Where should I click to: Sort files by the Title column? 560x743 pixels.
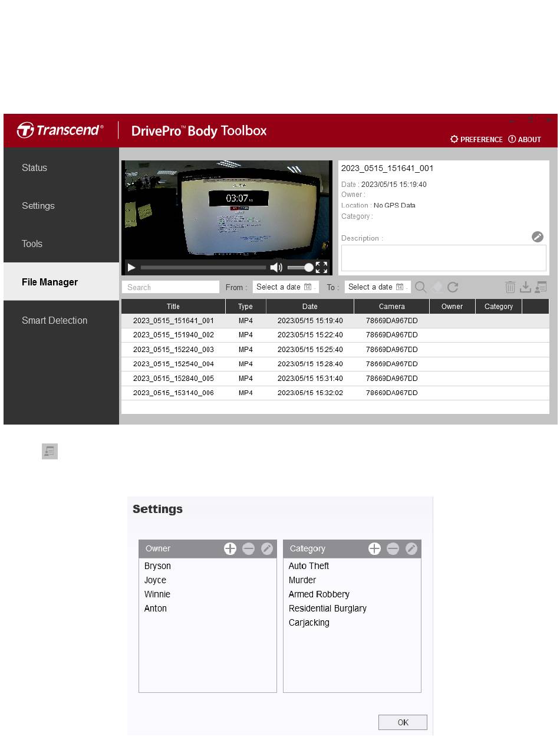point(173,307)
